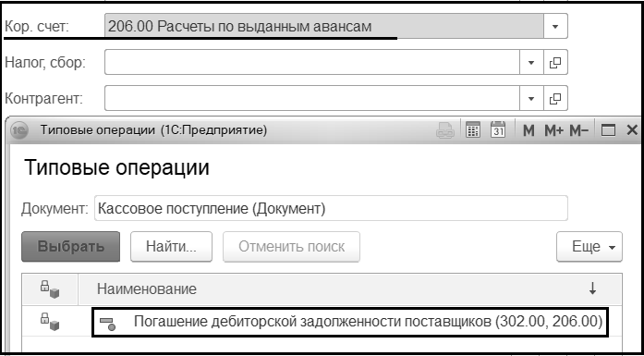Open the calendar icon in title bar
Viewport: 644px width, 356px height.
498,130
